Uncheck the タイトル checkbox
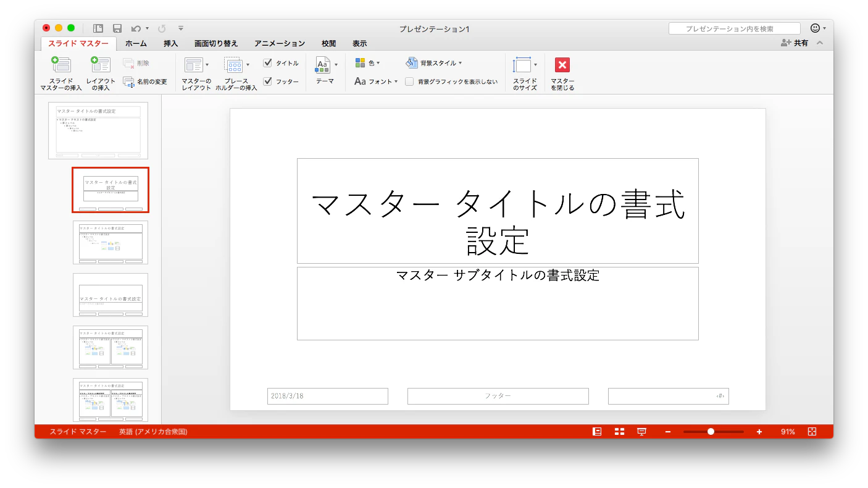 pyautogui.click(x=268, y=63)
